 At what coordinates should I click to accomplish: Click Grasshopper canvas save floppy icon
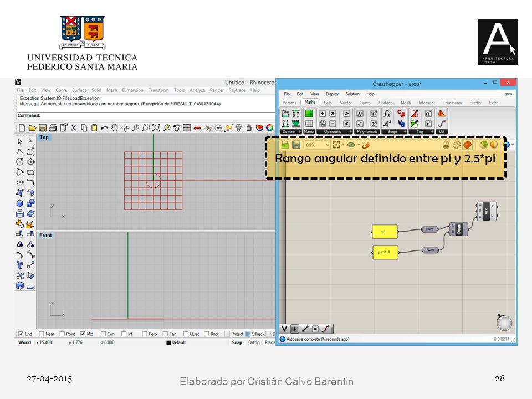click(x=296, y=145)
